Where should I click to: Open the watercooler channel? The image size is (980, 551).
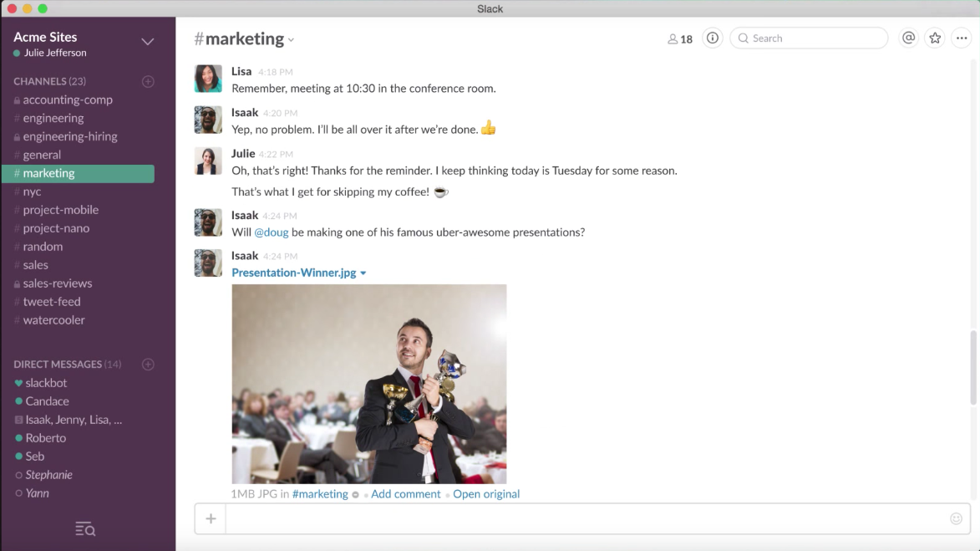click(53, 320)
